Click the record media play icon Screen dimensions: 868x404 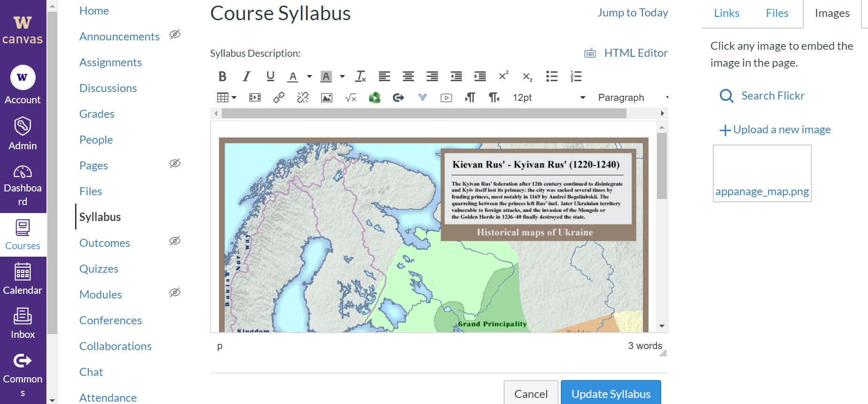coord(446,98)
